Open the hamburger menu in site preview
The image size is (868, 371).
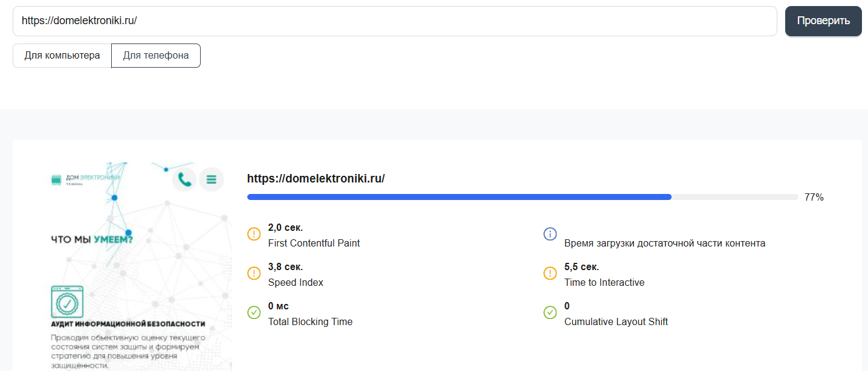click(x=212, y=179)
